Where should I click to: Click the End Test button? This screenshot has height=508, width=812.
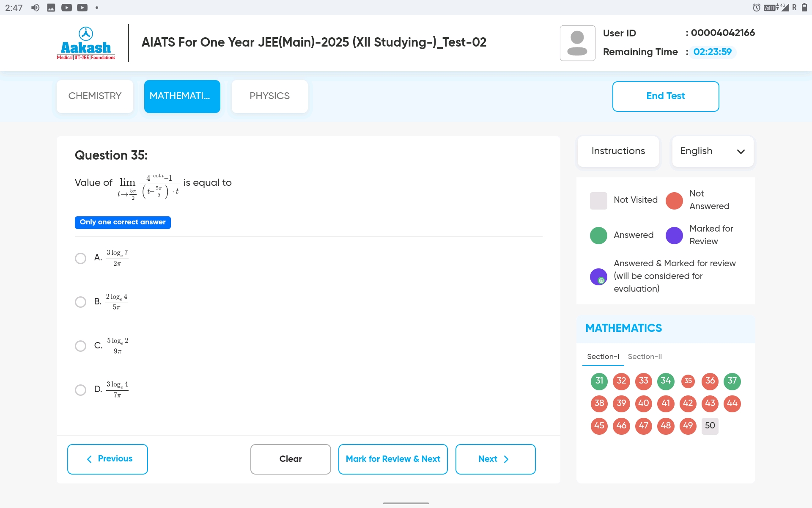coord(666,96)
